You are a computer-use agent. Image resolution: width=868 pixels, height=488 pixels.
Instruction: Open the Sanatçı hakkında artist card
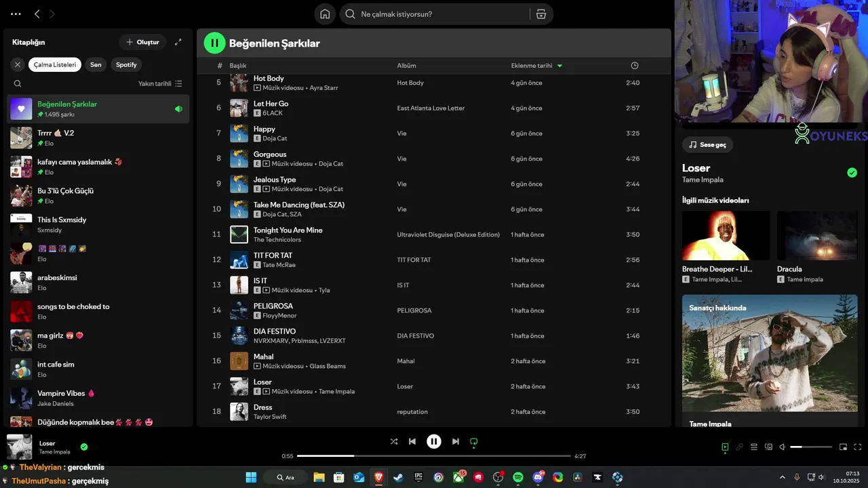770,360
